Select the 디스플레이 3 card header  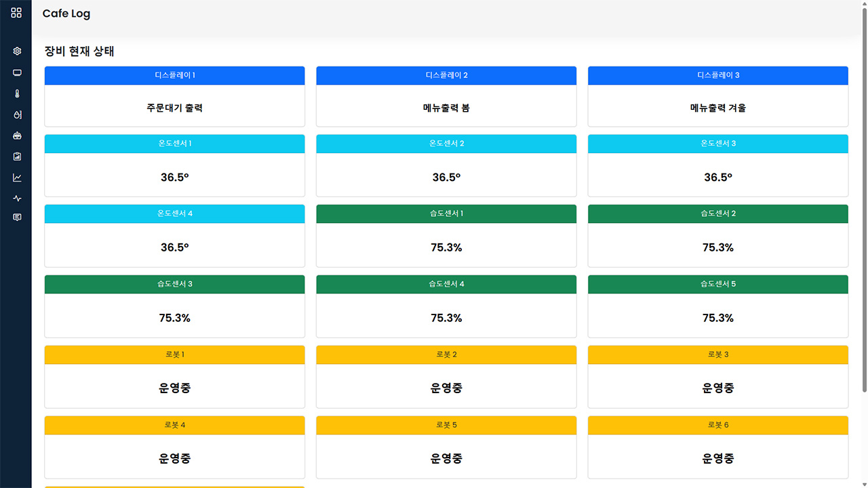click(717, 75)
